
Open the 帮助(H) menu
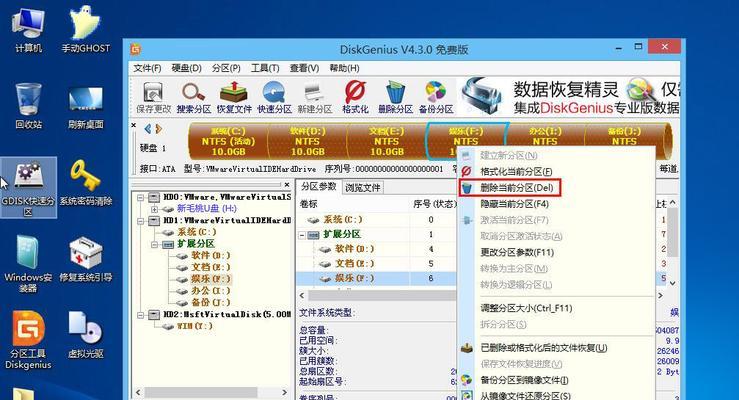344,68
